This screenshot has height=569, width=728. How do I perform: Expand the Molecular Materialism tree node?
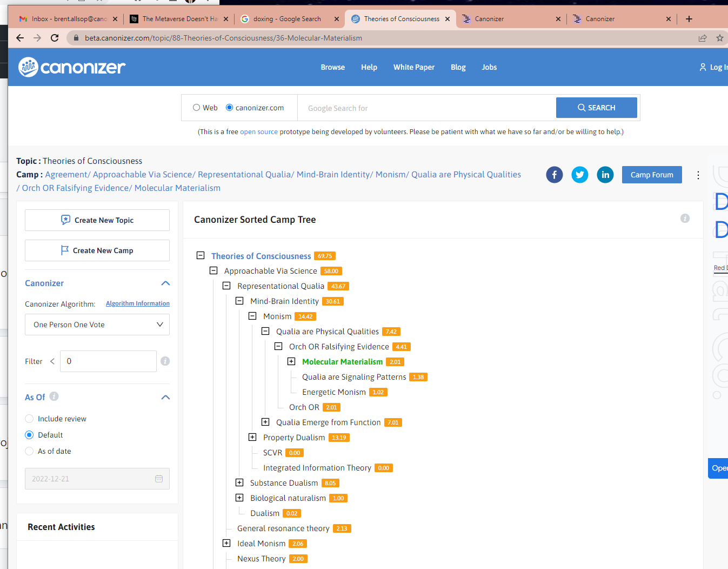(x=291, y=361)
